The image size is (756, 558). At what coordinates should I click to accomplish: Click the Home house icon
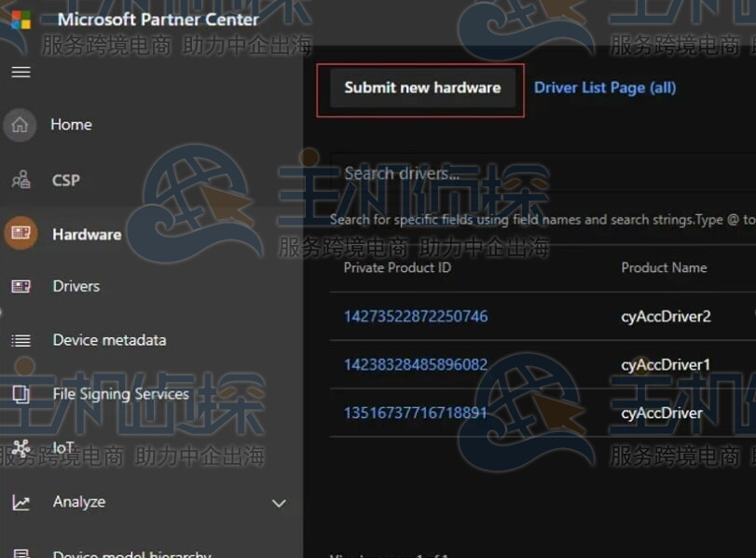pos(20,125)
